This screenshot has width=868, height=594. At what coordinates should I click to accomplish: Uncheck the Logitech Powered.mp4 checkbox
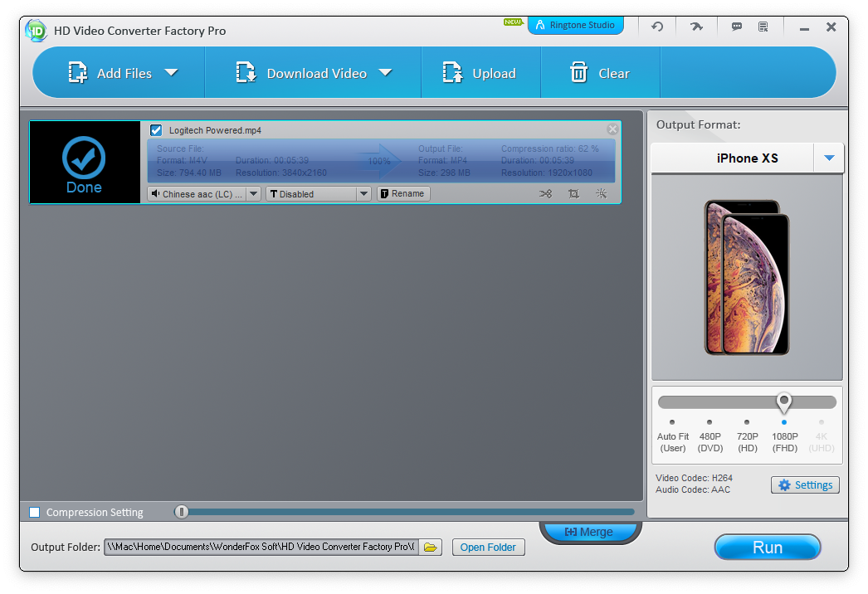pyautogui.click(x=156, y=130)
